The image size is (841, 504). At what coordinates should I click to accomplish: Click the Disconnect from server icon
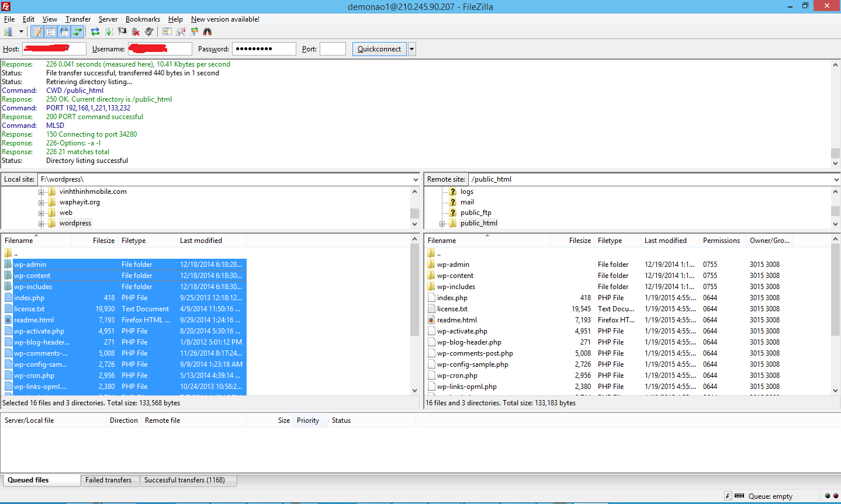click(x=136, y=32)
